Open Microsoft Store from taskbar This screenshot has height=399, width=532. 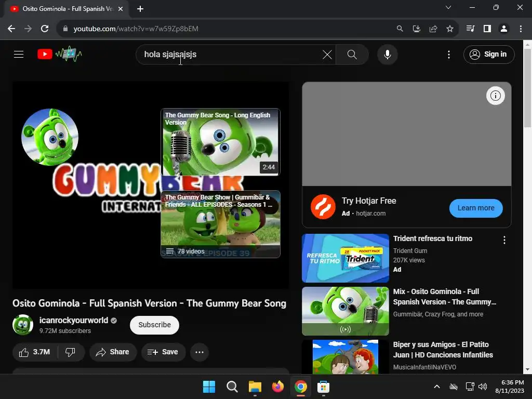[323, 387]
